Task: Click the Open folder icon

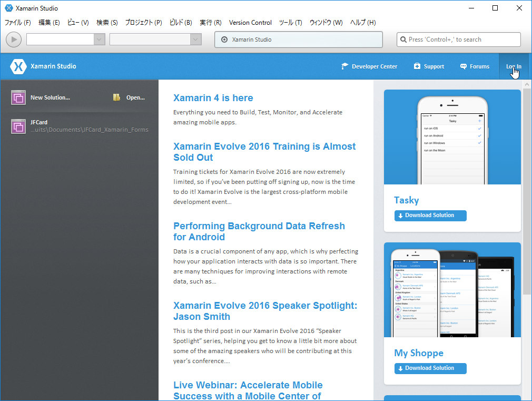Action: 116,97
